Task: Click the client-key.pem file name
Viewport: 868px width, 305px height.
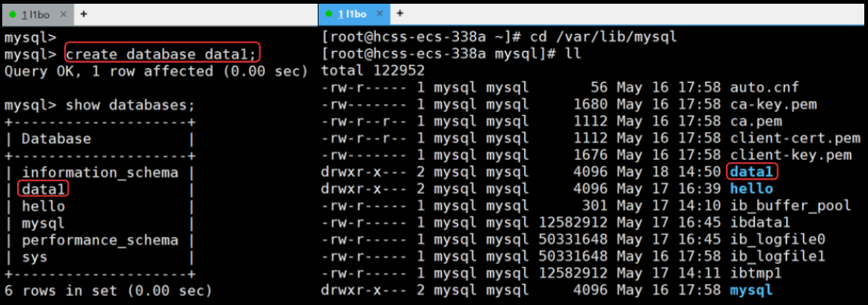Action: coord(790,155)
